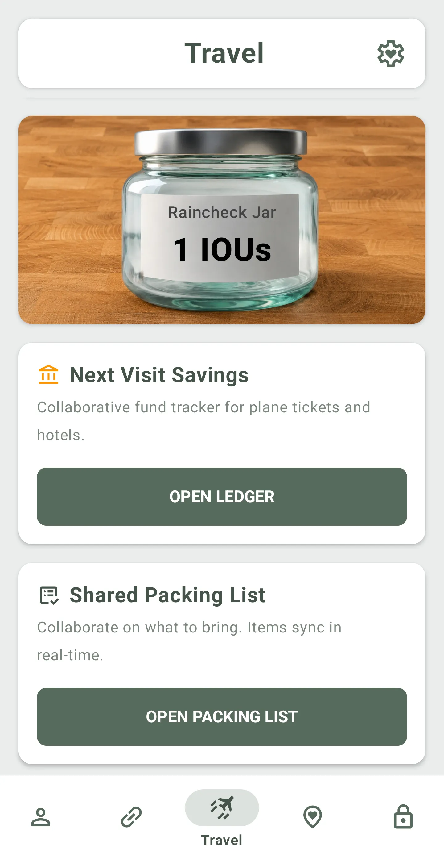Select the Next Visit Savings heading
The image size is (444, 868).
pyautogui.click(x=159, y=375)
